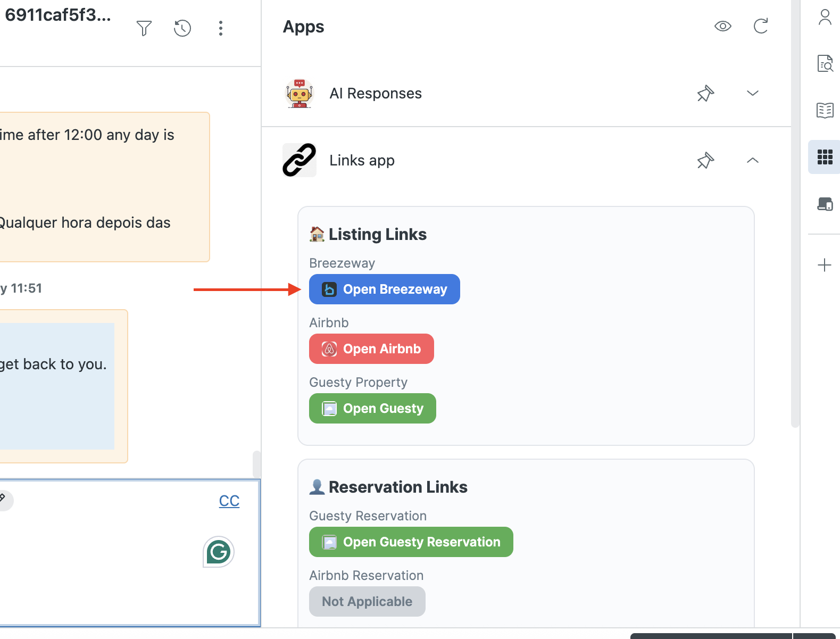840x639 pixels.
Task: Open the user profile sidebar icon
Action: pyautogui.click(x=825, y=18)
